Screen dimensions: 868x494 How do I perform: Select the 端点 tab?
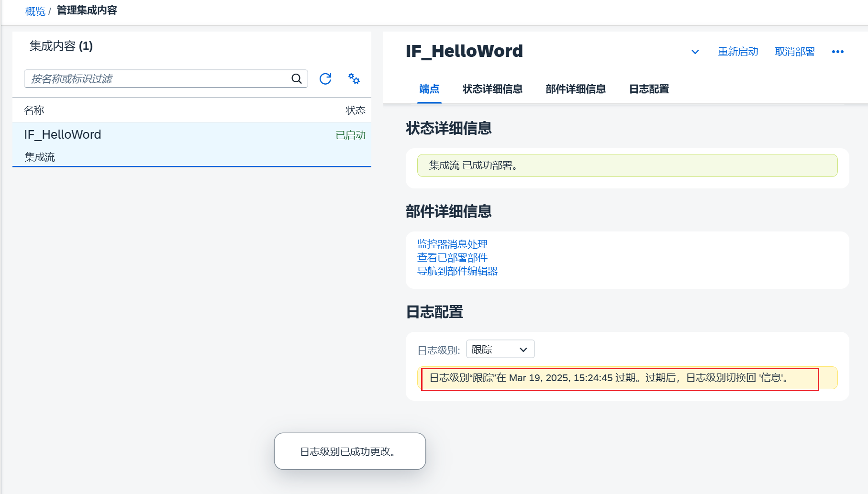[429, 89]
